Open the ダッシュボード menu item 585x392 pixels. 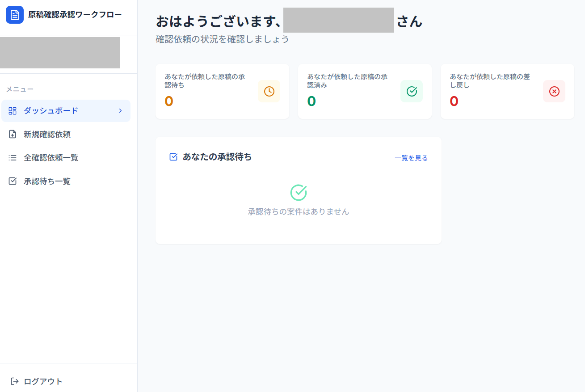[66, 111]
